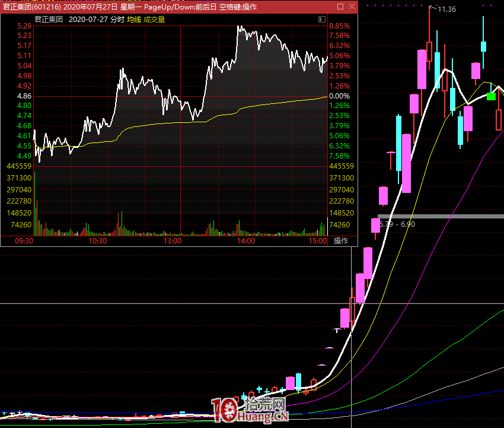The width and height of the screenshot is (504, 428).
Task: Maximize the 君正集团 intraday popup window
Action: 340,7
